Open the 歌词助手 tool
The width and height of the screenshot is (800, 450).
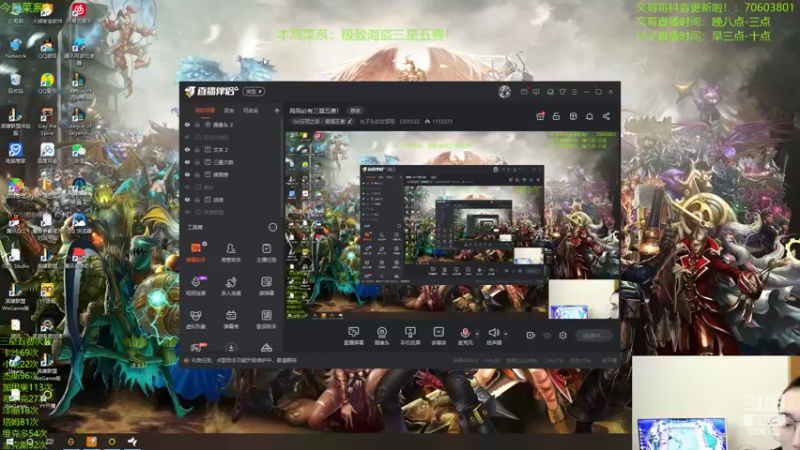point(266,319)
